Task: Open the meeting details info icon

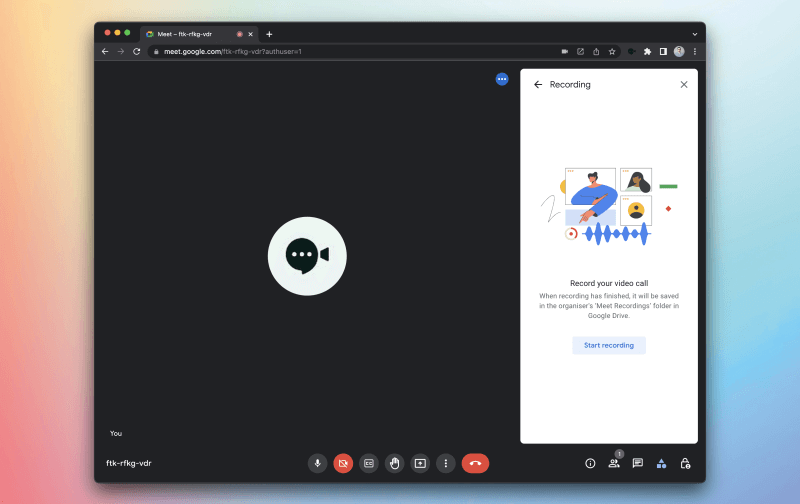Action: point(590,463)
